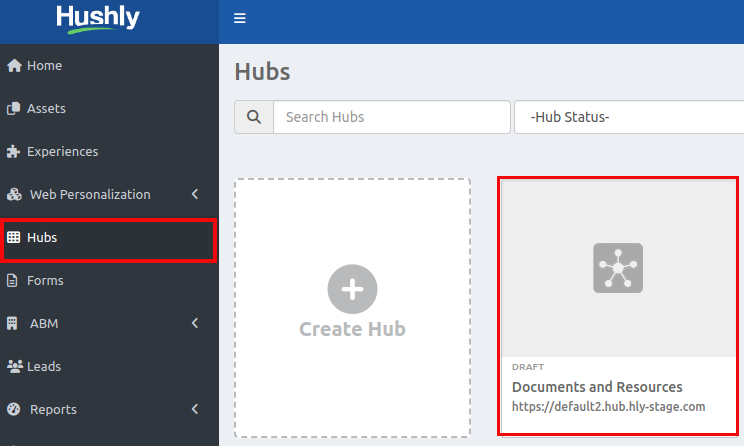The height and width of the screenshot is (447, 744).
Task: Click the ABM label
Action: (x=44, y=324)
